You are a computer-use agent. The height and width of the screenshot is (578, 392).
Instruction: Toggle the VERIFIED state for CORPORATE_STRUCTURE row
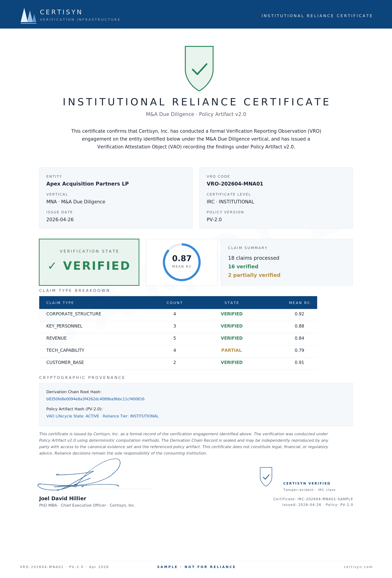(231, 314)
